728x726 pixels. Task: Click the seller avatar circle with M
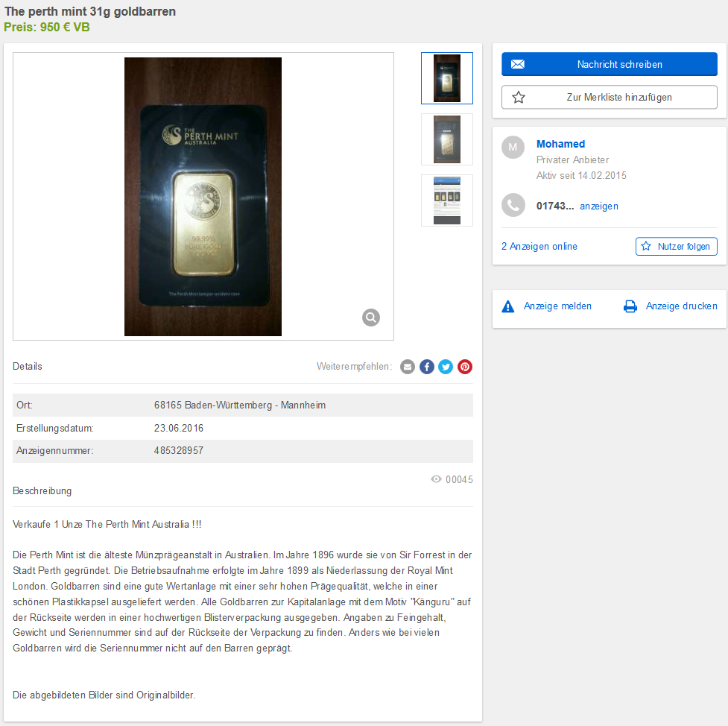click(x=513, y=148)
